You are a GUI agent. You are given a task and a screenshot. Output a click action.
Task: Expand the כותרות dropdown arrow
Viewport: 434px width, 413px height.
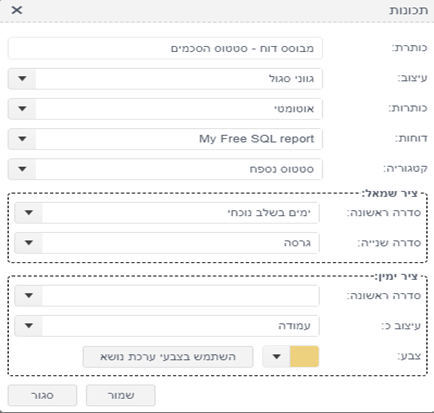pos(22,109)
